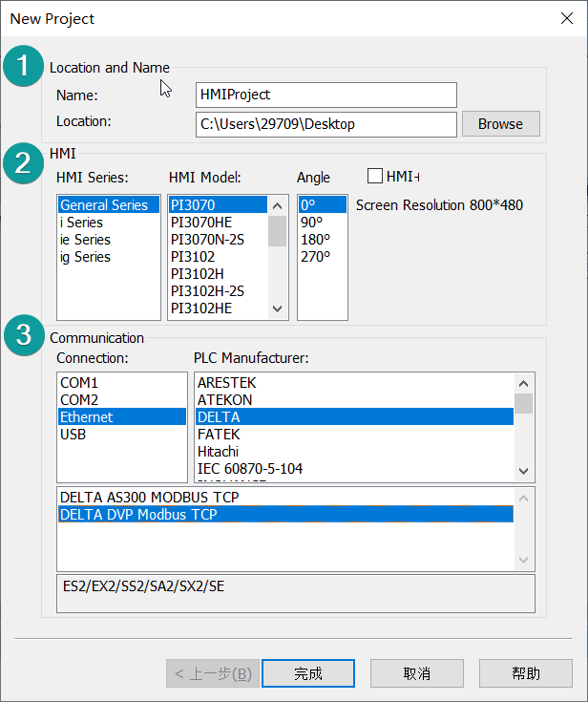Click the Browse button for location
Viewport: 588px width, 702px height.
pyautogui.click(x=500, y=124)
